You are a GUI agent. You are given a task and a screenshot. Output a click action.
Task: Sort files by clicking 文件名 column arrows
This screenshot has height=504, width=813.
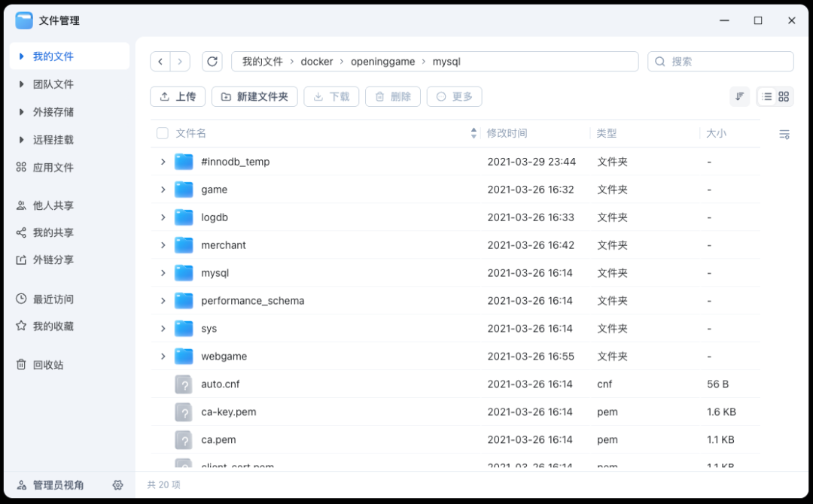473,132
